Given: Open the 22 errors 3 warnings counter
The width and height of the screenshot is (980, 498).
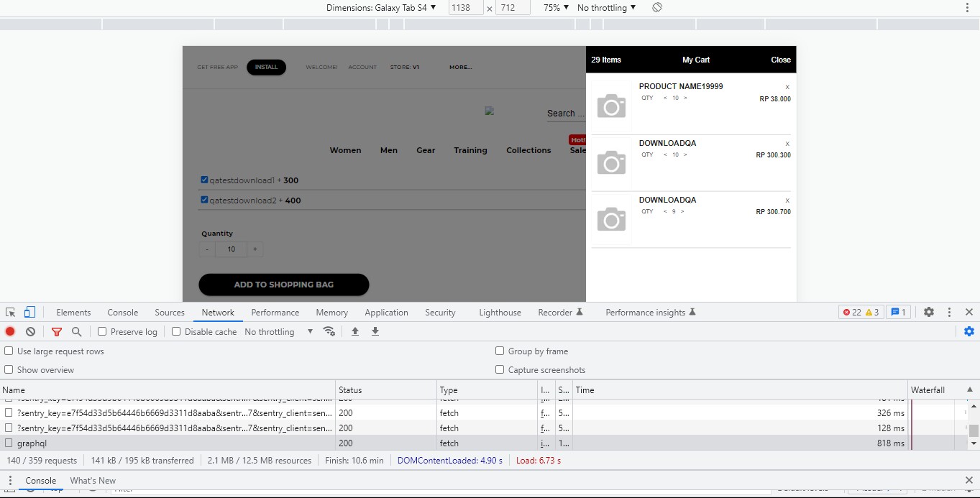Looking at the screenshot, I should coord(861,312).
